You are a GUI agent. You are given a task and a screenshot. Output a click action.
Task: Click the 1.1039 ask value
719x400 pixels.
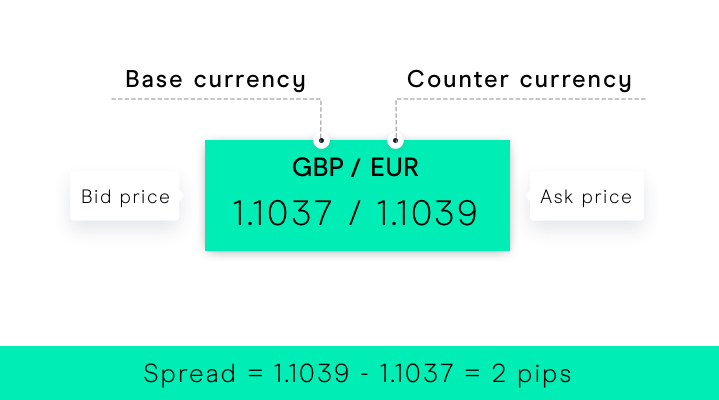pos(426,213)
